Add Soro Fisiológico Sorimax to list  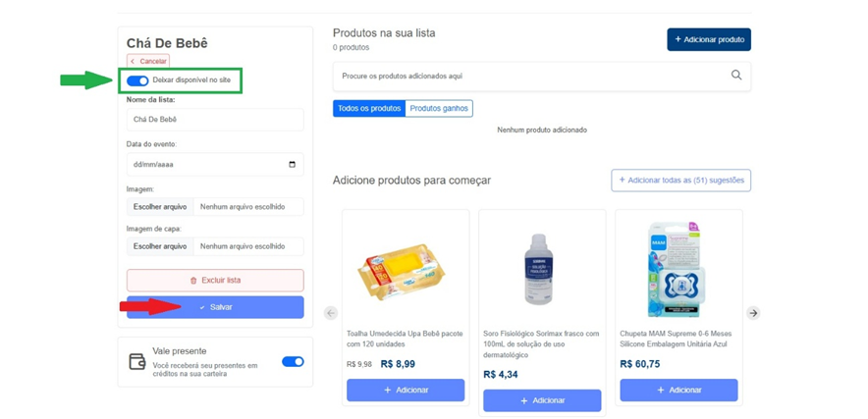pos(542,400)
